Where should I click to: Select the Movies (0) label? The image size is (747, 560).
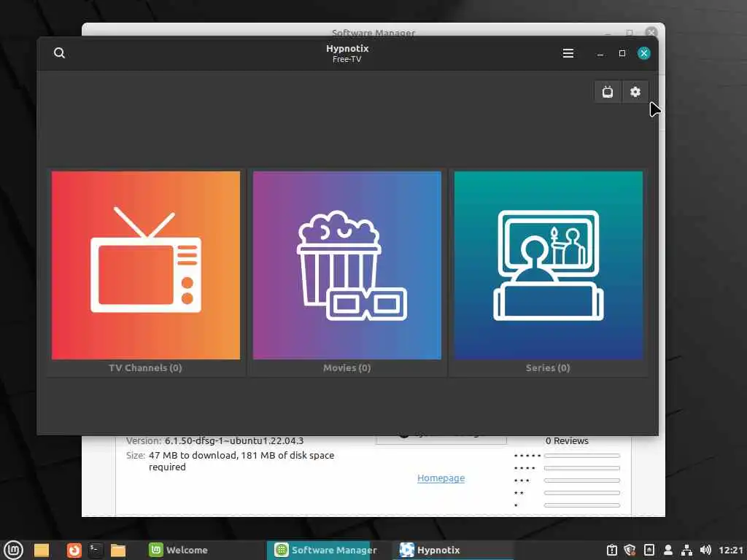click(x=347, y=367)
